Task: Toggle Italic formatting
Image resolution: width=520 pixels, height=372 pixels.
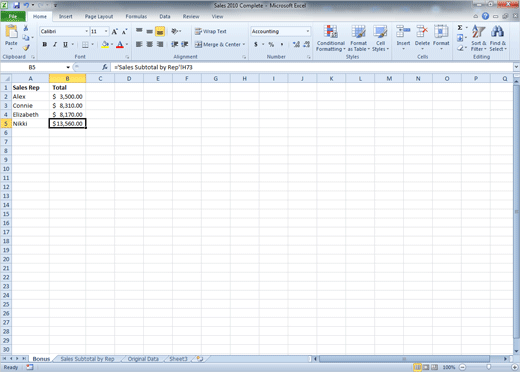Action: click(55, 44)
